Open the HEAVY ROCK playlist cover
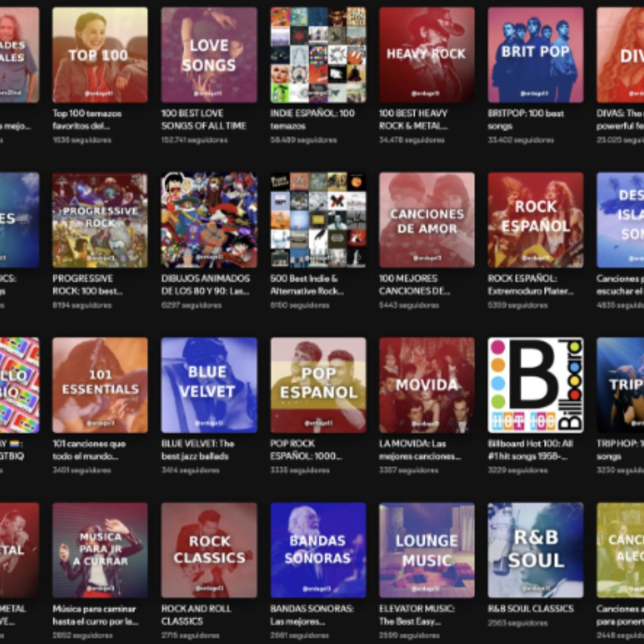Screen dimensions: 644x644 tap(427, 55)
